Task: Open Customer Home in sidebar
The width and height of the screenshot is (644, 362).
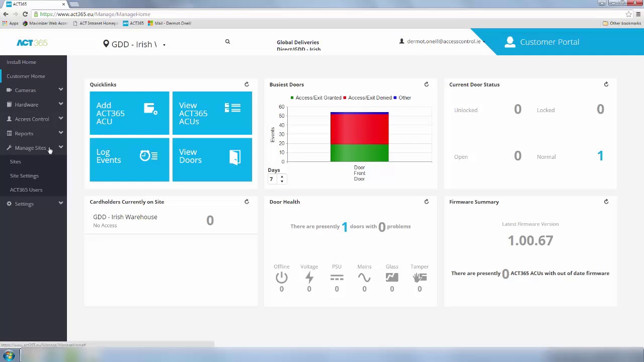Action: (26, 76)
